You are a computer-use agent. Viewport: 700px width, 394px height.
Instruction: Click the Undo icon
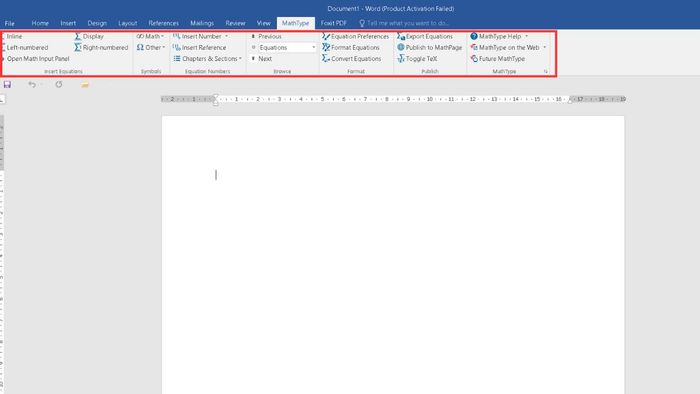point(32,84)
